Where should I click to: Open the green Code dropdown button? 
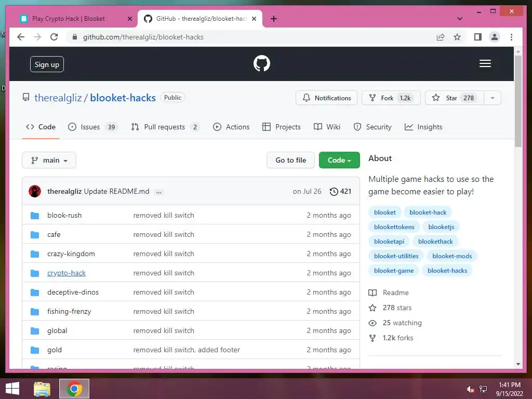click(339, 160)
